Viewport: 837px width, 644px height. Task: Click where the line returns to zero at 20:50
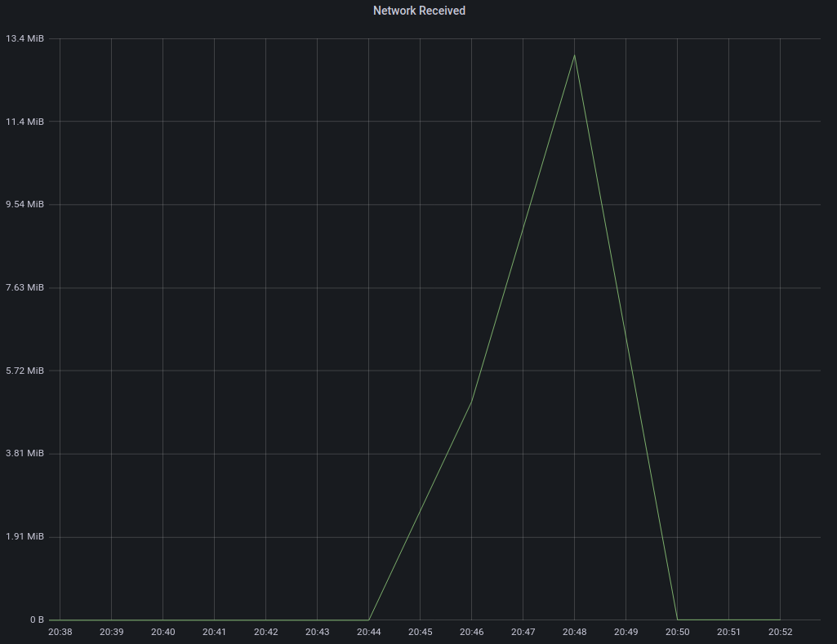[x=678, y=620]
